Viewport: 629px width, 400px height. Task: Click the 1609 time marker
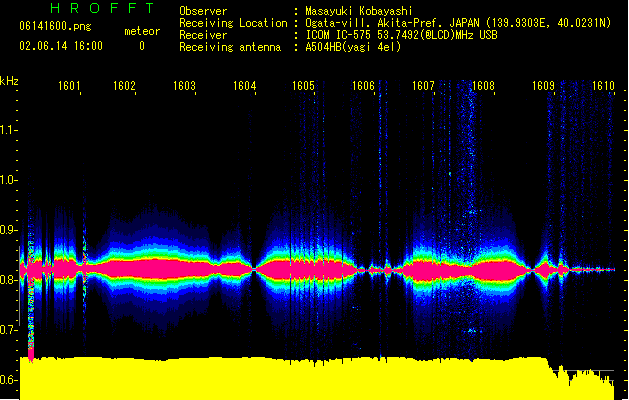coord(543,85)
